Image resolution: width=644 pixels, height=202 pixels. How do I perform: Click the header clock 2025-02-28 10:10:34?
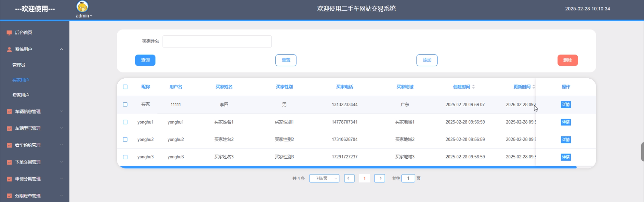click(x=588, y=9)
